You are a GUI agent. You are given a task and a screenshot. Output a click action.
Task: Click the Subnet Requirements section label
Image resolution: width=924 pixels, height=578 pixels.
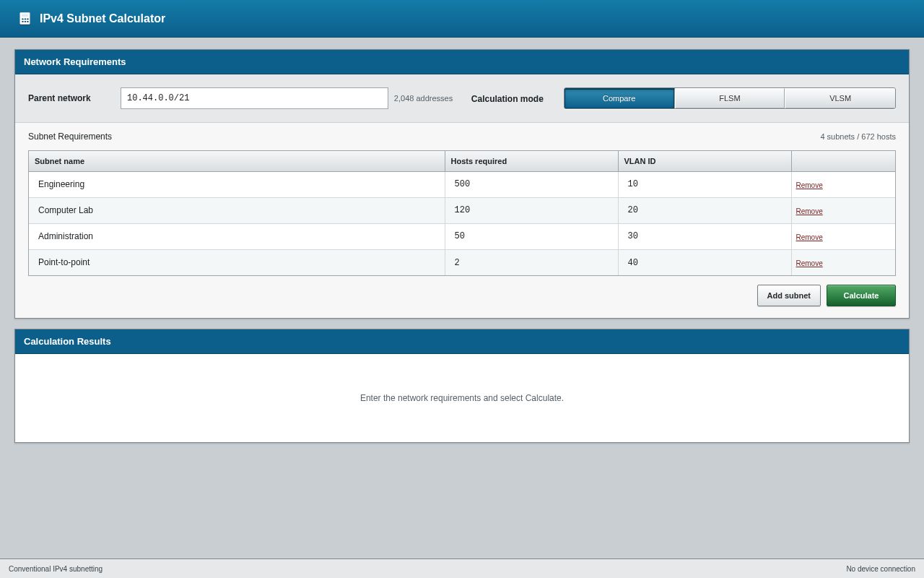(x=70, y=137)
